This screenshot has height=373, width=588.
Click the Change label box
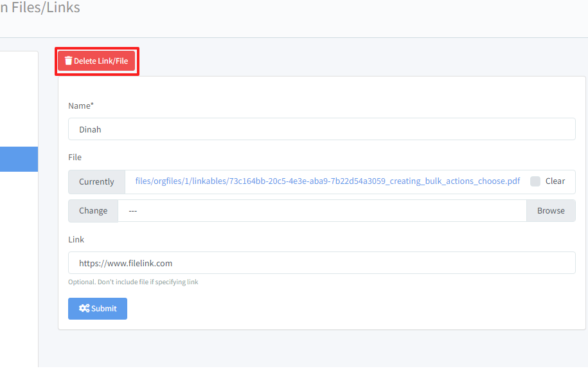click(93, 211)
